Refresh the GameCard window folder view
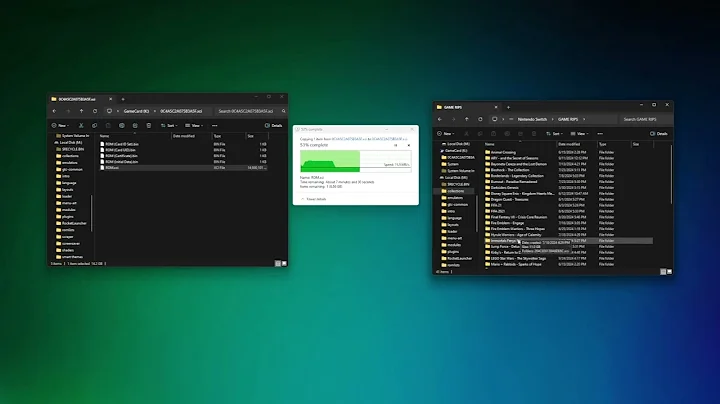 95,111
